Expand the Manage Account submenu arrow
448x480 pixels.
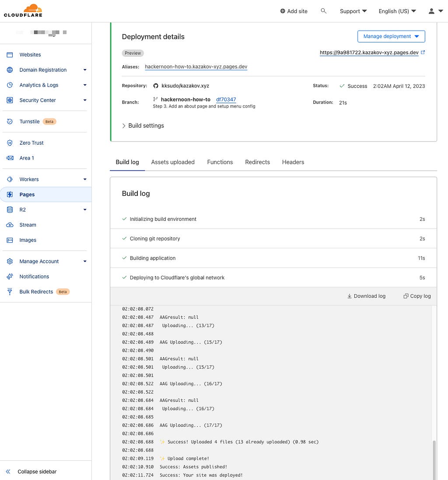tap(85, 261)
